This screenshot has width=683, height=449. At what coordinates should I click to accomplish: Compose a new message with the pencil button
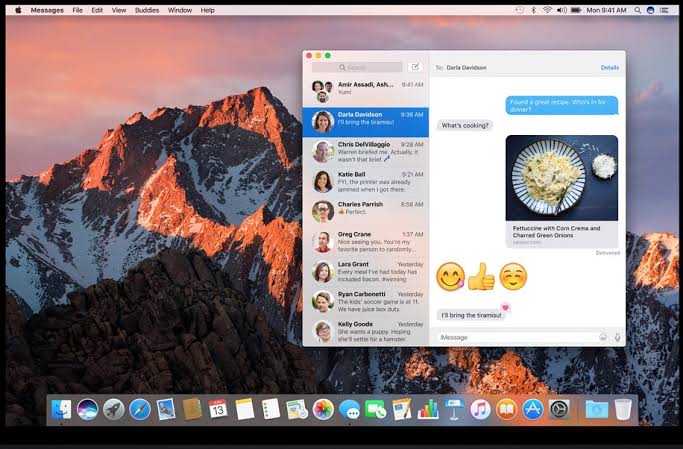[x=415, y=67]
